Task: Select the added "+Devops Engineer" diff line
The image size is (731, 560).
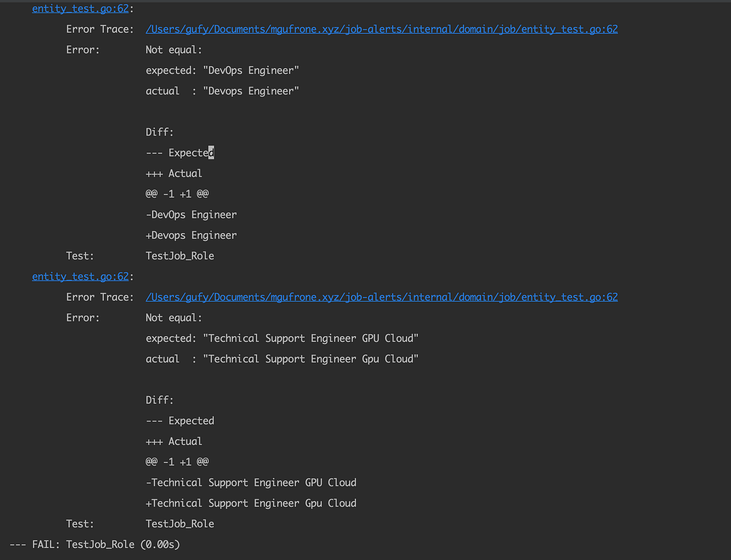Action: click(191, 235)
